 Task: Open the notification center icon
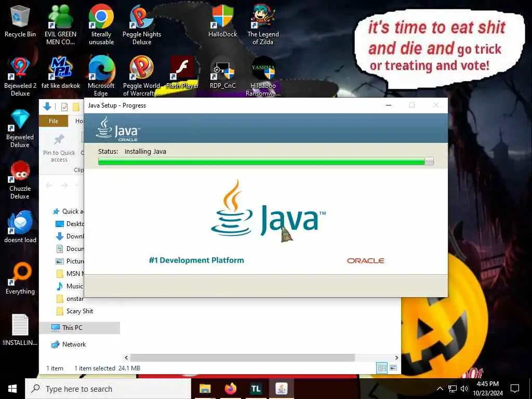pos(515,389)
